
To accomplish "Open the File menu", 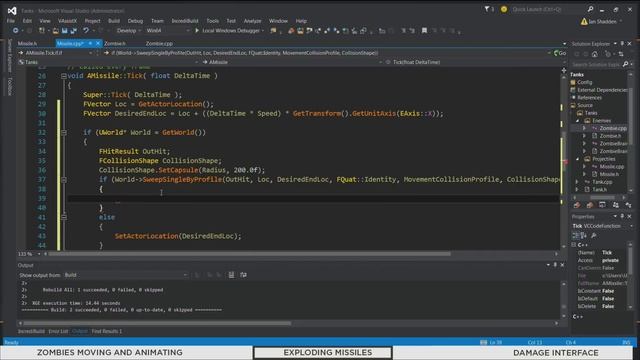I will click(11, 21).
